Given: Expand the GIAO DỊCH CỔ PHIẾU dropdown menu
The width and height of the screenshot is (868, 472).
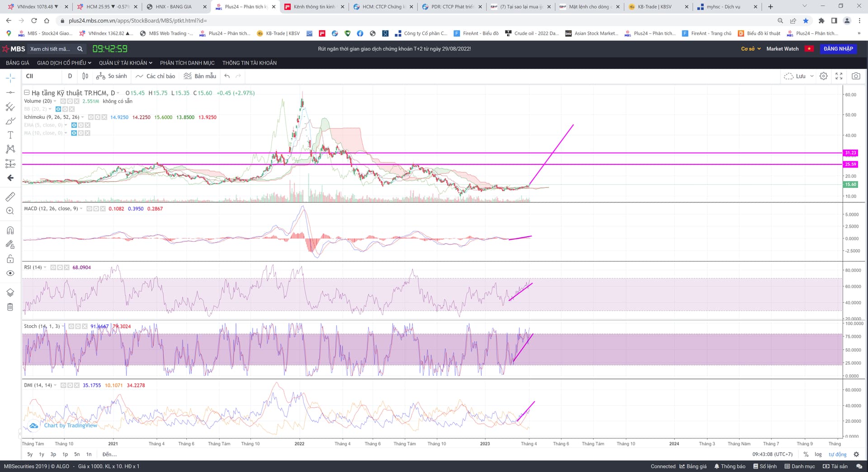Looking at the screenshot, I should coord(64,63).
